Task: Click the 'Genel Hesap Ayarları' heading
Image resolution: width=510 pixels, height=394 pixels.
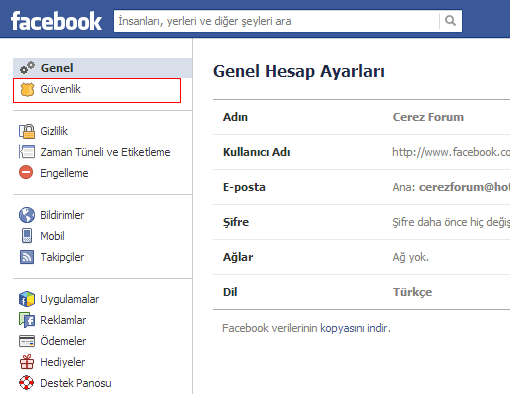Action: (x=299, y=71)
